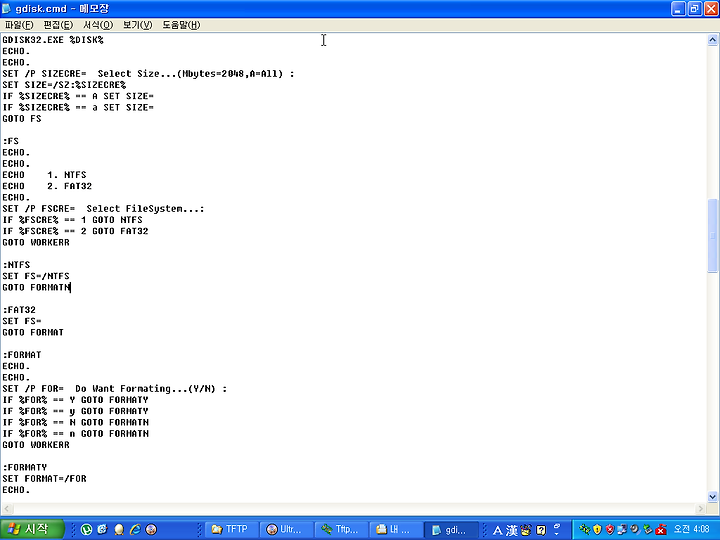The width and height of the screenshot is (720, 540).
Task: Click the ':FAT32' label line
Action: tap(19, 310)
